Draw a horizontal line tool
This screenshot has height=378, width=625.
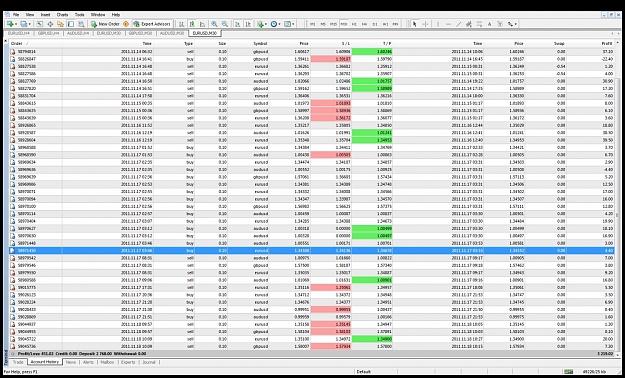448,24
